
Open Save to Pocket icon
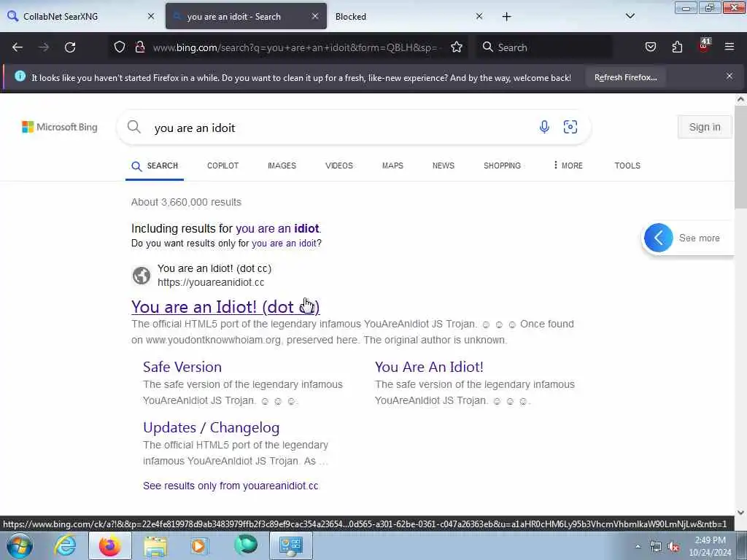(x=650, y=47)
